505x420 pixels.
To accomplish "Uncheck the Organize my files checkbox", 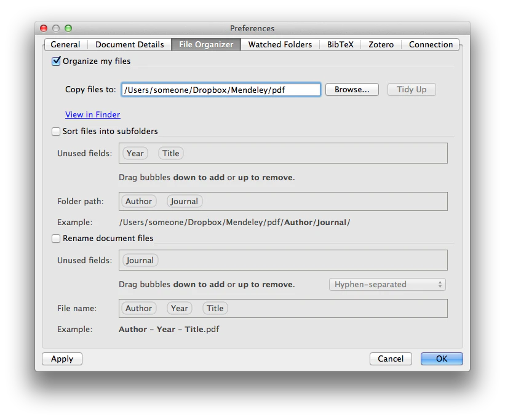I will coord(56,61).
